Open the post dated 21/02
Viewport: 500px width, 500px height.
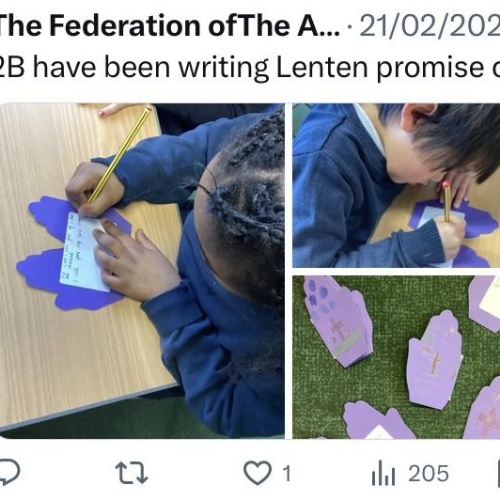click(x=430, y=26)
